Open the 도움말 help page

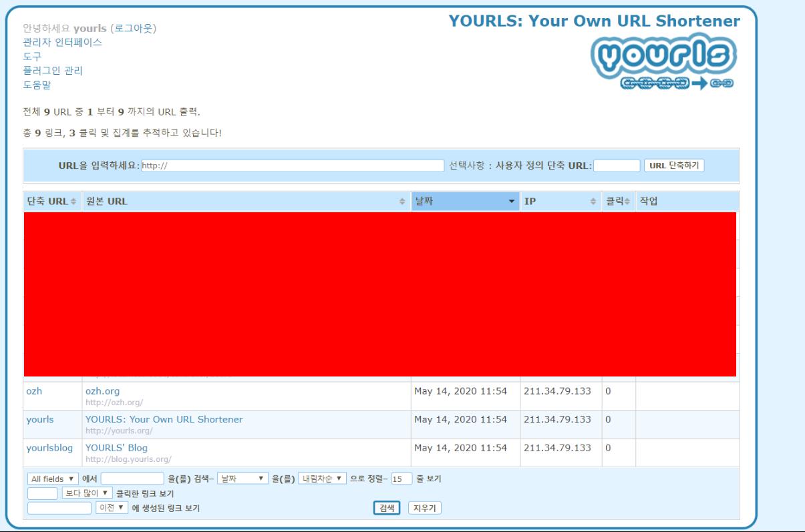(x=37, y=85)
